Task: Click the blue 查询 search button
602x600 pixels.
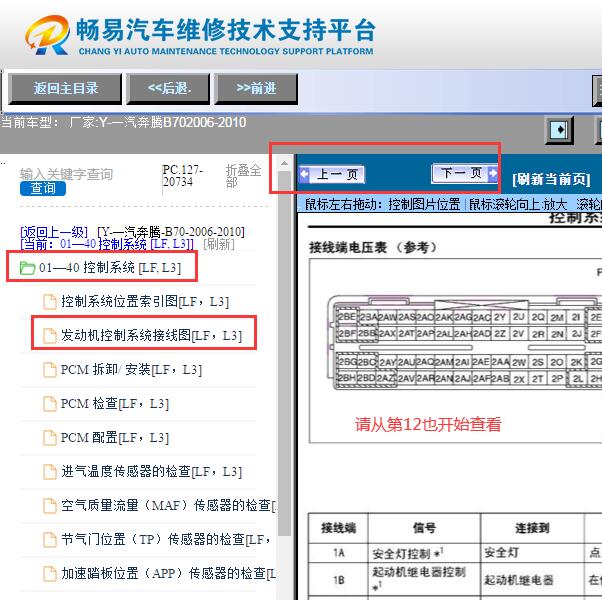Action: 43,188
